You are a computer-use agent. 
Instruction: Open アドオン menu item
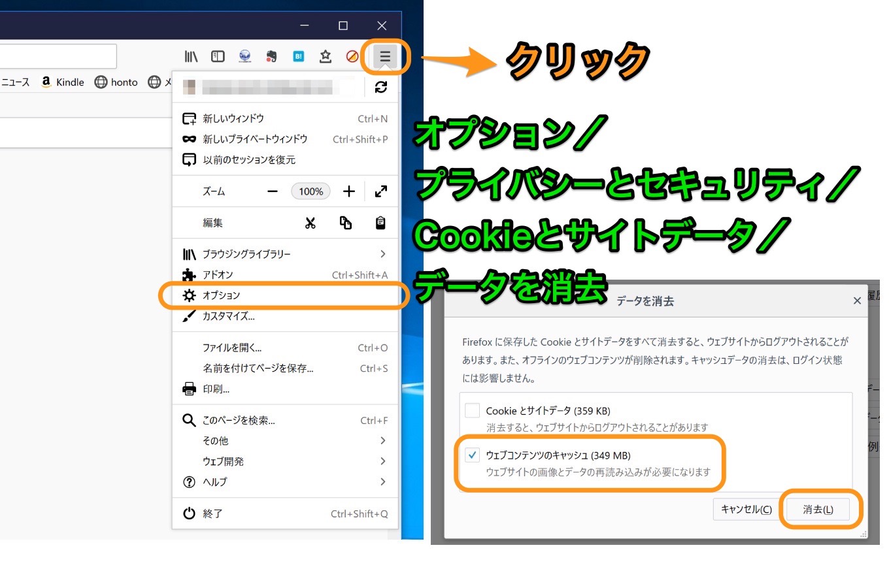(285, 275)
